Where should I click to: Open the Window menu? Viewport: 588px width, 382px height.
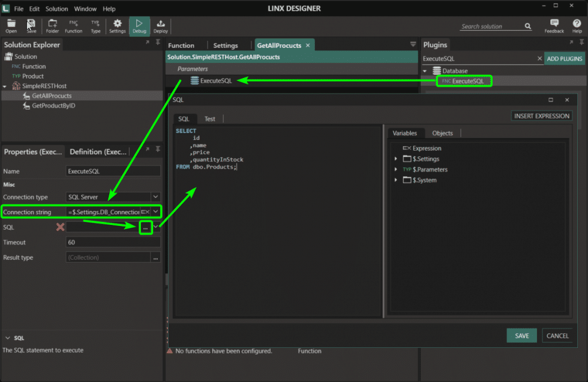click(x=85, y=8)
